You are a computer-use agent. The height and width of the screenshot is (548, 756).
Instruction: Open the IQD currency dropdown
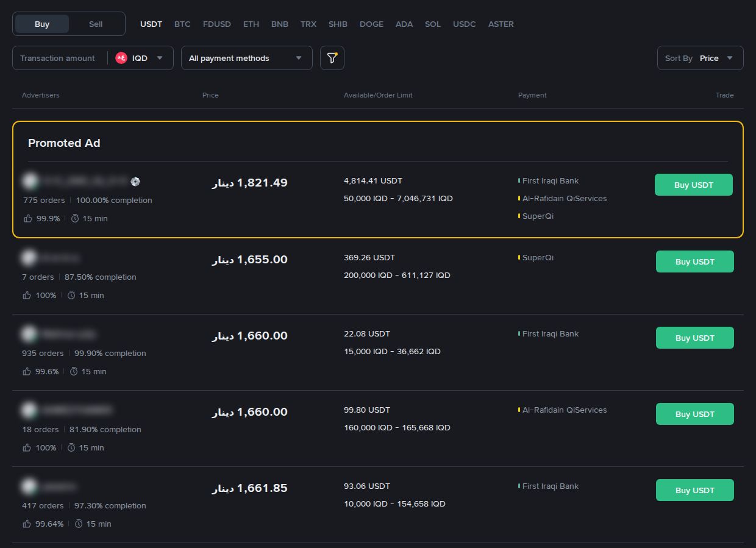pyautogui.click(x=140, y=58)
